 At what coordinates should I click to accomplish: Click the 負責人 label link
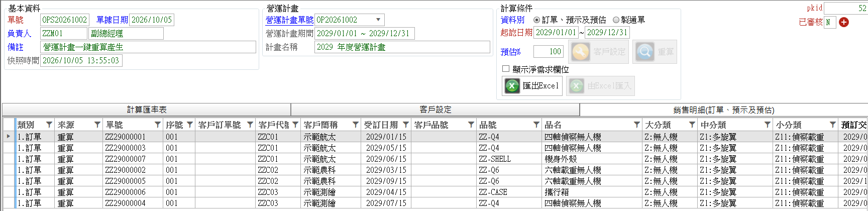point(19,34)
